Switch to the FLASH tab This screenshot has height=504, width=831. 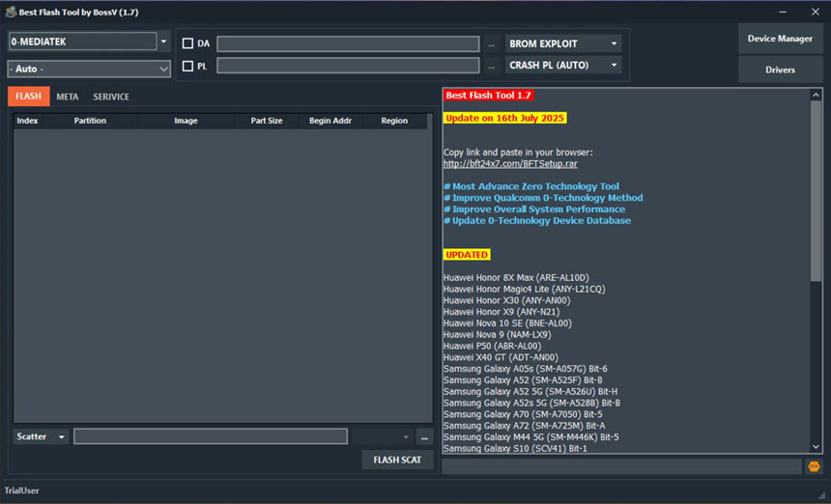29,97
